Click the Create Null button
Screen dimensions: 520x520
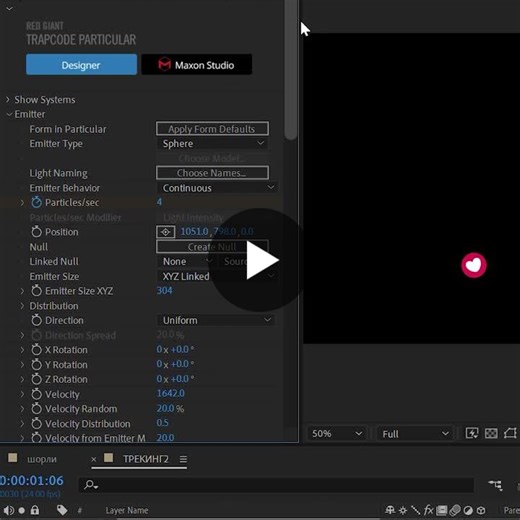tap(212, 247)
